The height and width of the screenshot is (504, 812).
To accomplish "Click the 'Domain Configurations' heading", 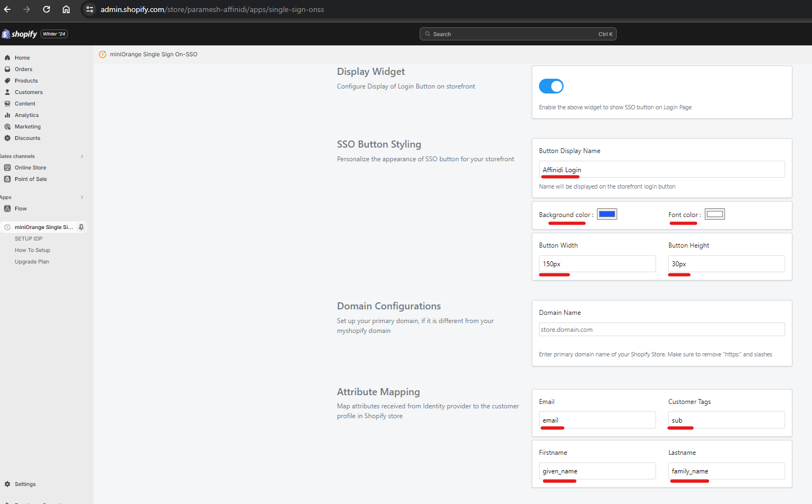I will pyautogui.click(x=389, y=306).
